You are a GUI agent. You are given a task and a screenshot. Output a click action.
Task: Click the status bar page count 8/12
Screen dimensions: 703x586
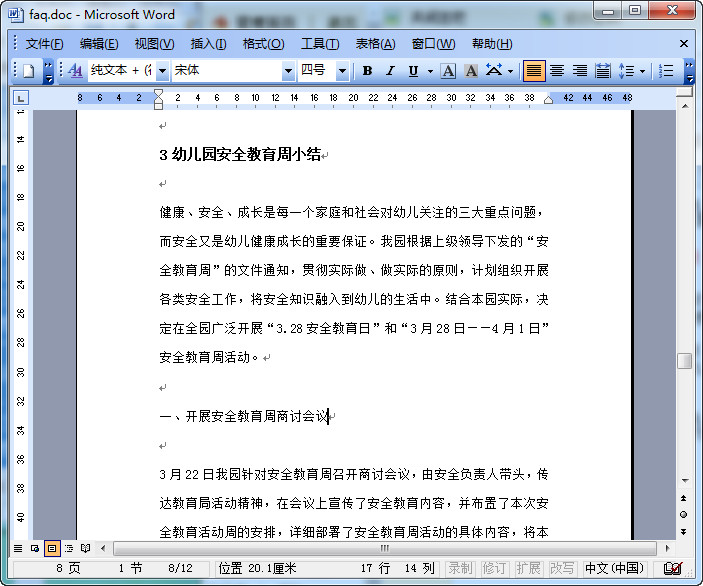pos(180,569)
